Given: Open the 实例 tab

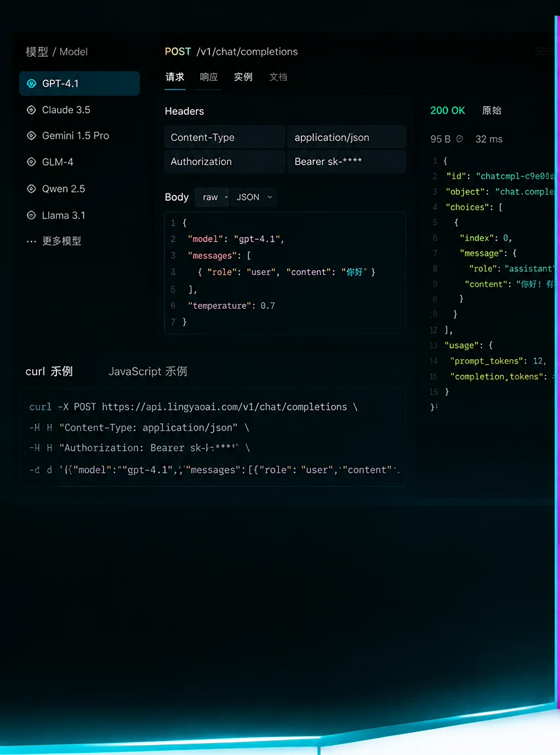Looking at the screenshot, I should [243, 77].
